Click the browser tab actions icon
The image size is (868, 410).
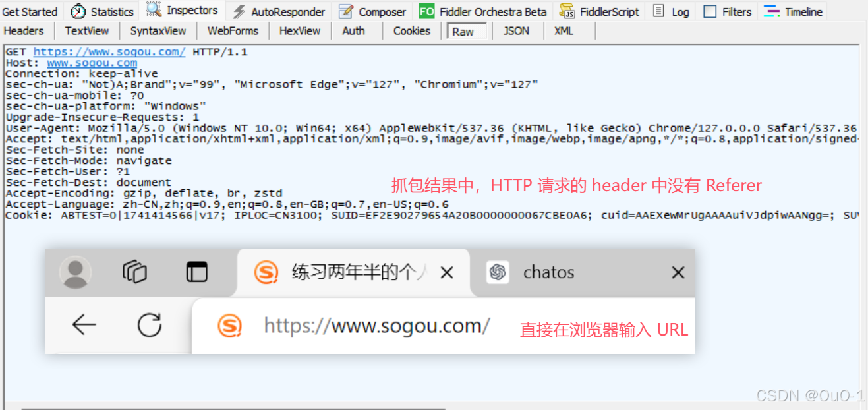pos(196,272)
